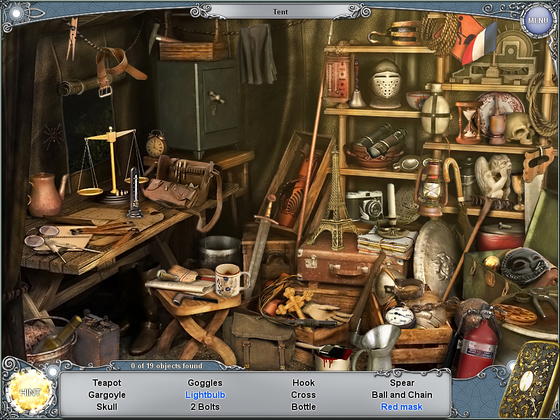Click the metal pot under the table
This screenshot has height=420, width=560.
(220, 251)
